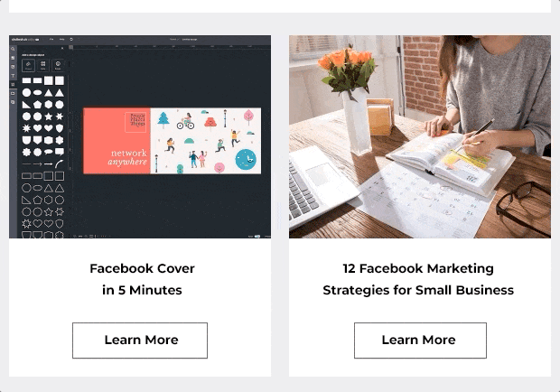Open the search tool in editor sidebar
Image resolution: width=560 pixels, height=392 pixels.
pos(13,49)
